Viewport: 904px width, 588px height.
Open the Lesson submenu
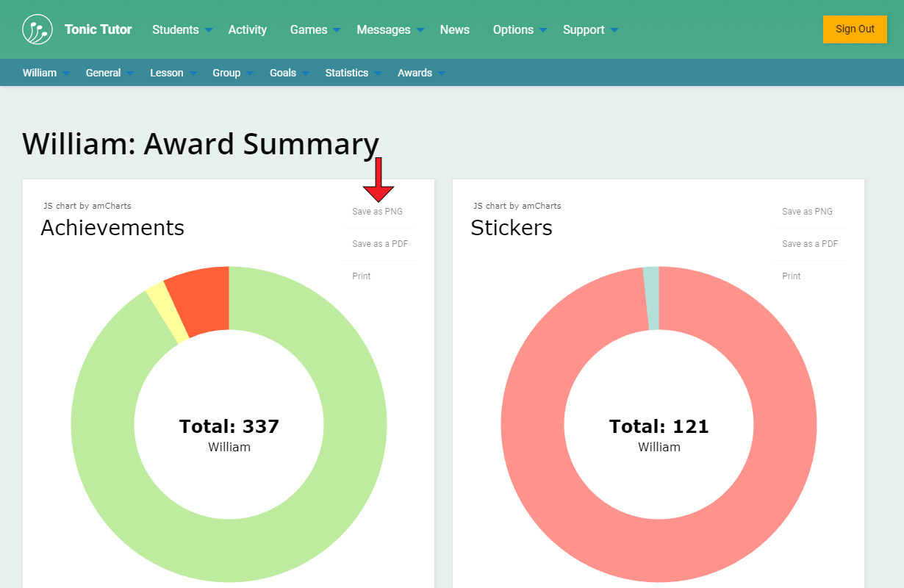[173, 73]
